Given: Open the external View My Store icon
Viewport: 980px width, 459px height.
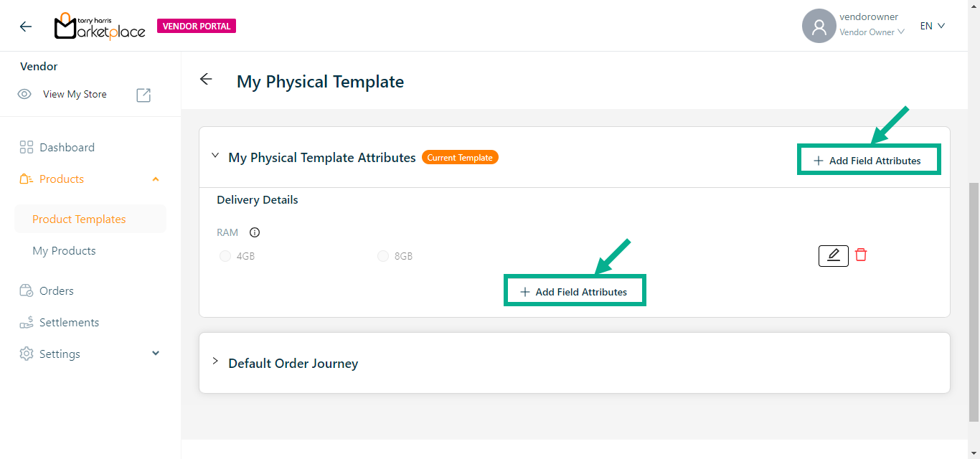Looking at the screenshot, I should (x=143, y=95).
